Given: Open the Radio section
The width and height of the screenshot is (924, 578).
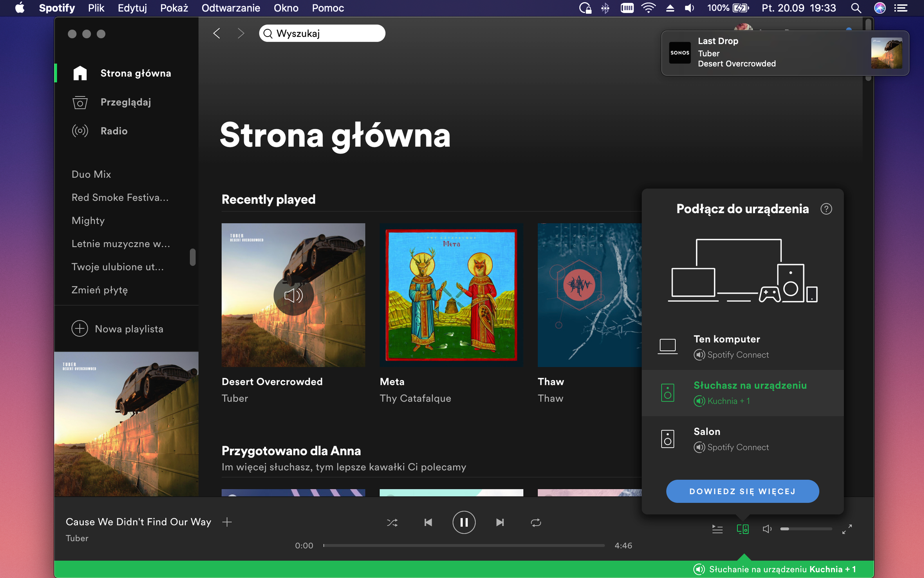Looking at the screenshot, I should [100, 131].
